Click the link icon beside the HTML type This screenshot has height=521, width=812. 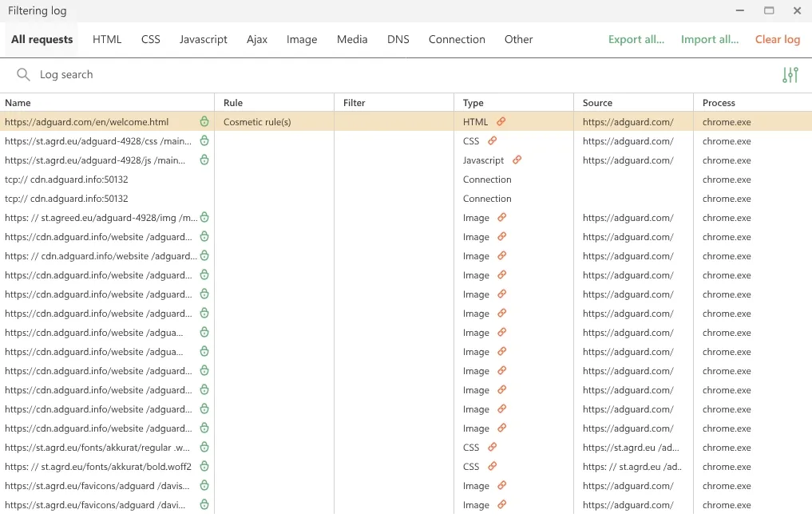tap(501, 122)
